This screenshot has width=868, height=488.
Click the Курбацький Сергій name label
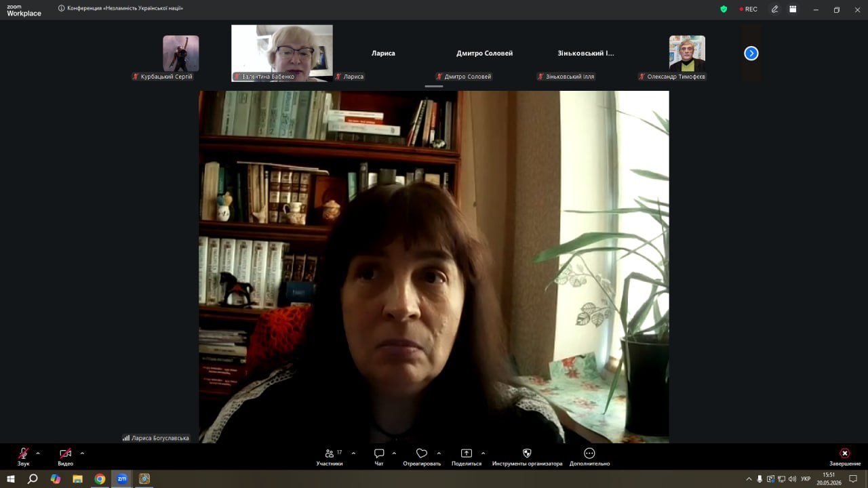(163, 77)
